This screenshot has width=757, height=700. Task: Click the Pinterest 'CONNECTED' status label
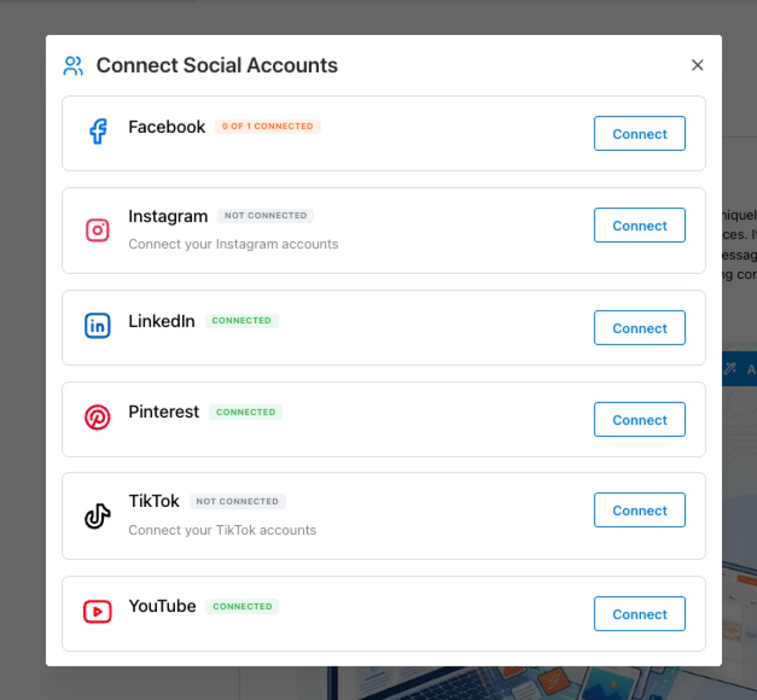246,412
